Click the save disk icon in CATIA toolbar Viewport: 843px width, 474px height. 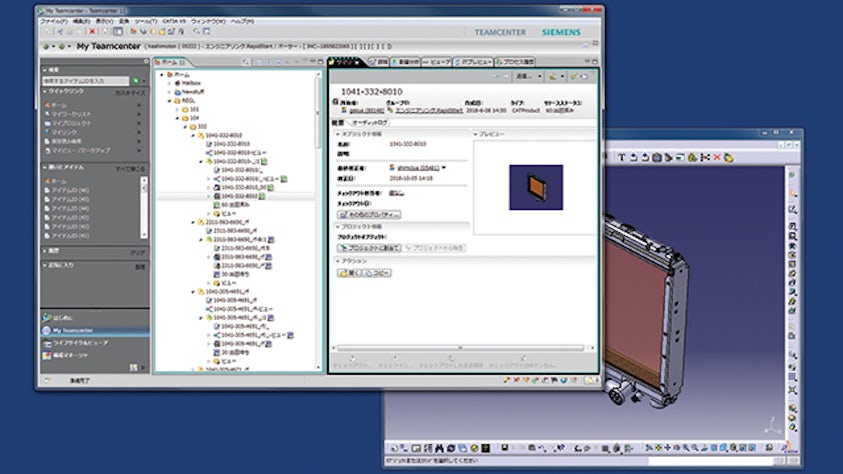pyautogui.click(x=504, y=448)
